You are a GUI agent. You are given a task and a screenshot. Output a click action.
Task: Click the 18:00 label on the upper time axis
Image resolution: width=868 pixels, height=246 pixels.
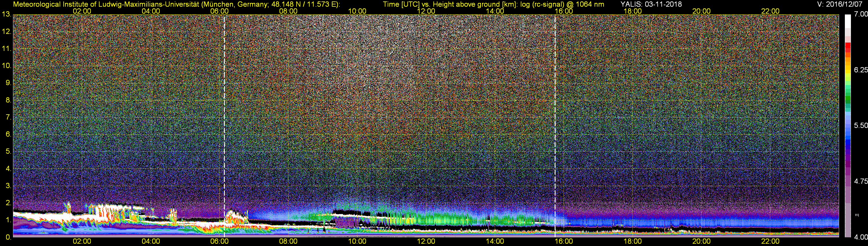click(632, 11)
